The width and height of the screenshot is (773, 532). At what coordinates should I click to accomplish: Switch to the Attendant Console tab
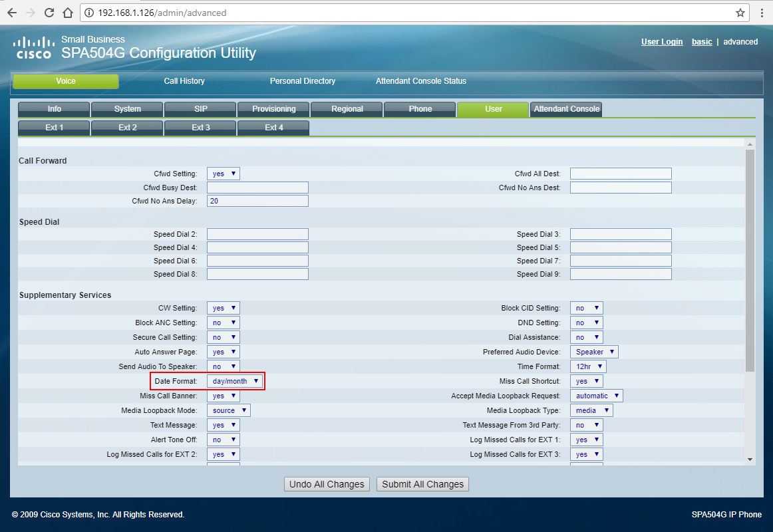[566, 109]
